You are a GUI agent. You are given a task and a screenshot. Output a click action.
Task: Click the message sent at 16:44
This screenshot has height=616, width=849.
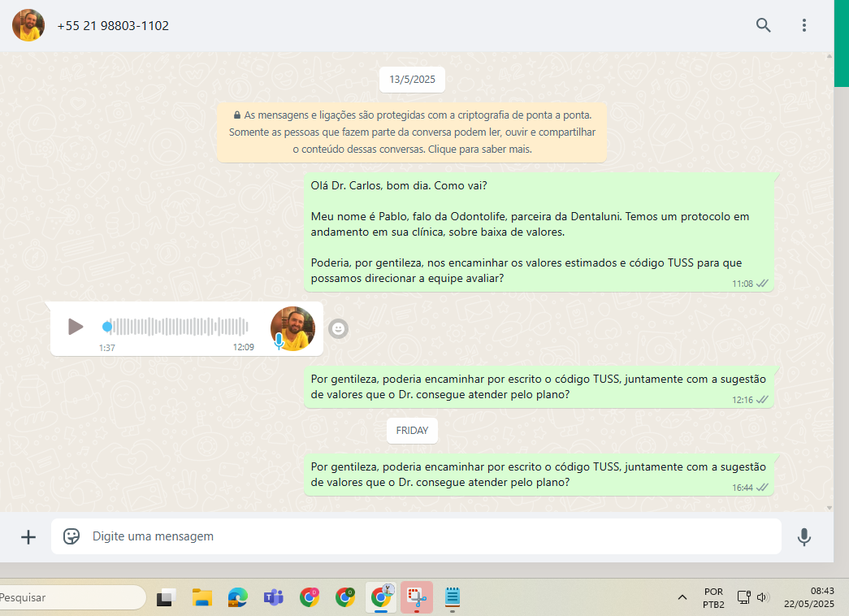(539, 475)
